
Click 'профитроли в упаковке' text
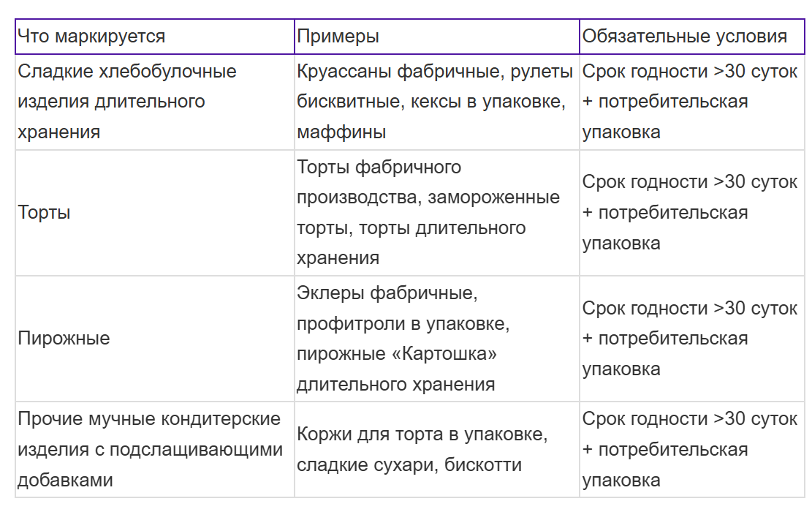[x=403, y=324]
